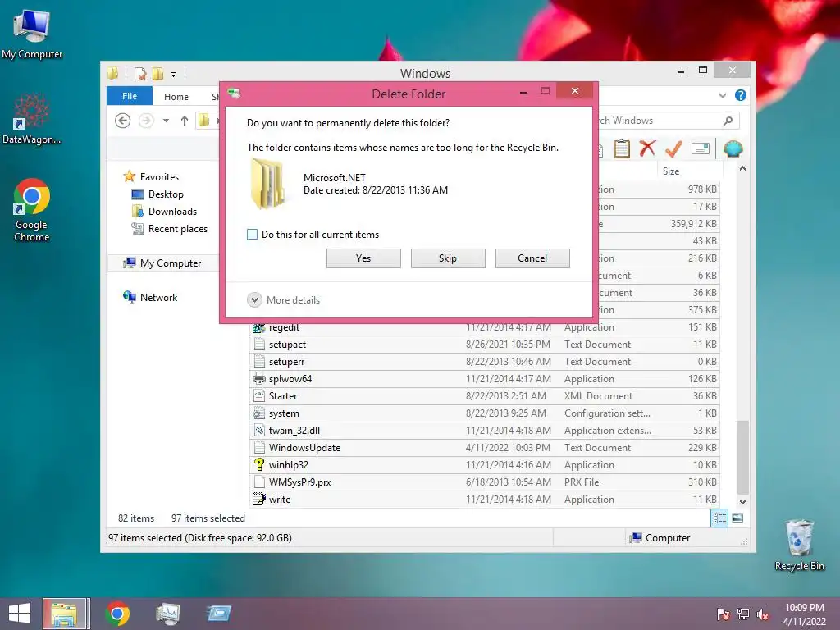Click File Explorer on taskbar
This screenshot has width=840, height=630.
point(66,614)
